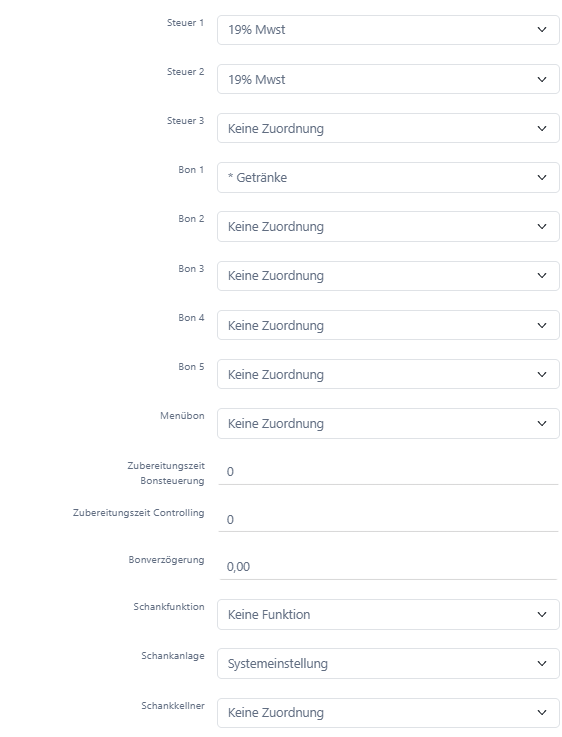This screenshot has height=737, width=562.
Task: Expand the Schankanlage Systemeinstellung dropdown
Action: tap(388, 663)
